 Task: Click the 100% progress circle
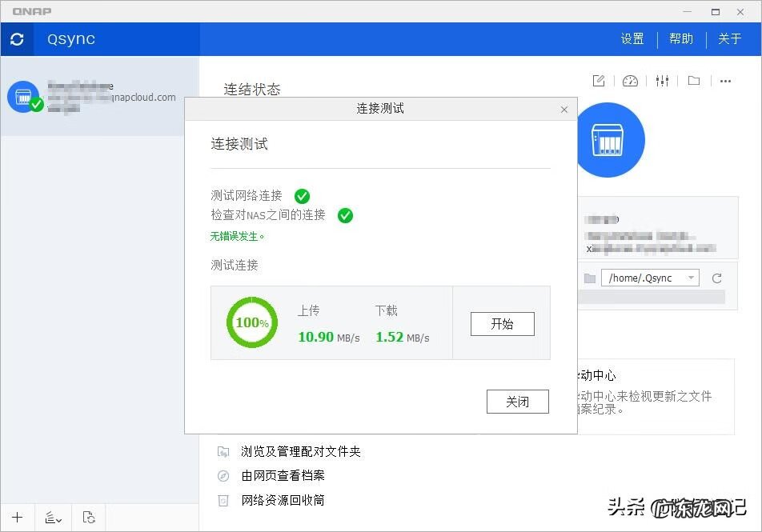point(252,323)
